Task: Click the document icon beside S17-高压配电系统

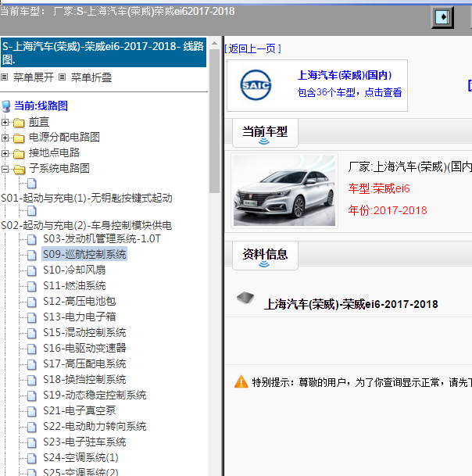Action: 31,364
